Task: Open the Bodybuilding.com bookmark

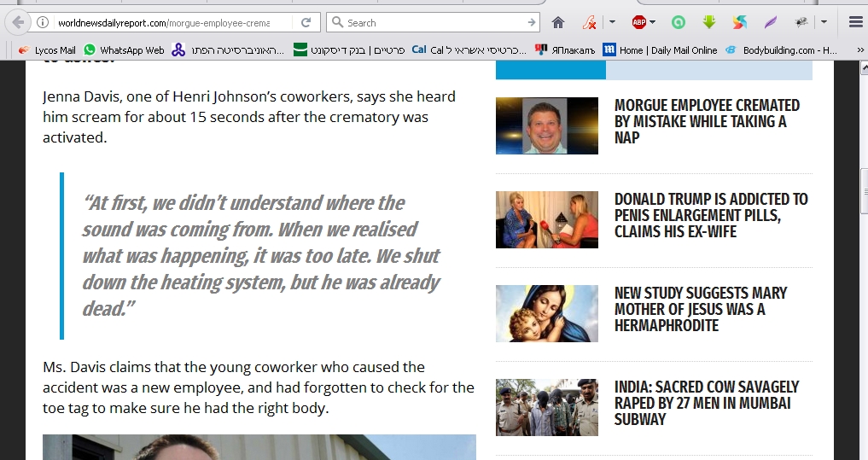Action: click(x=781, y=49)
